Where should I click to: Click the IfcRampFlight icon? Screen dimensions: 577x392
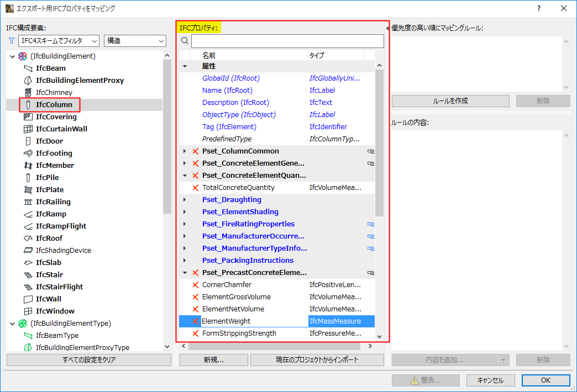[x=28, y=226]
